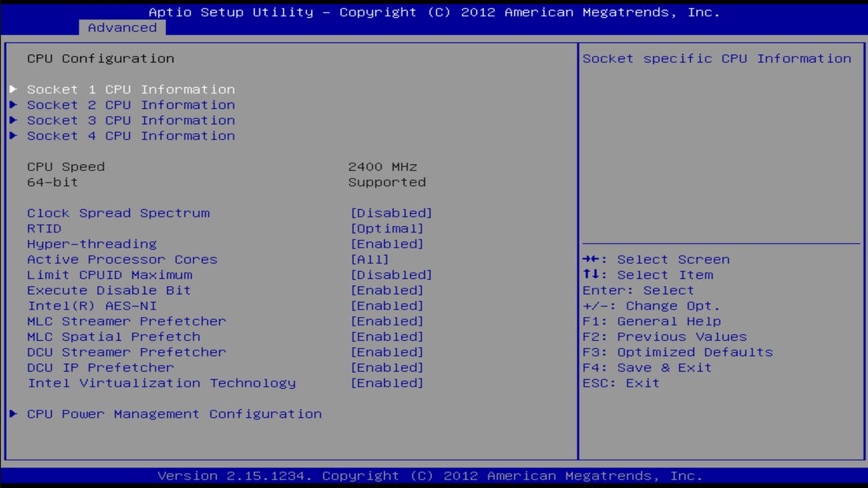Open Socket 4 CPU Information submenu
The image size is (868, 488).
pos(131,136)
